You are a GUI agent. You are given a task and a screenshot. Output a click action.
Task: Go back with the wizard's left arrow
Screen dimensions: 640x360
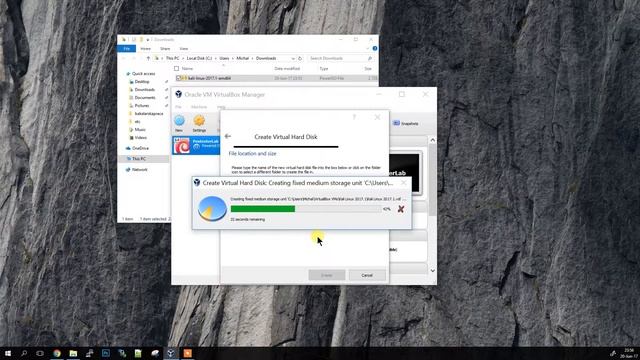[228, 136]
